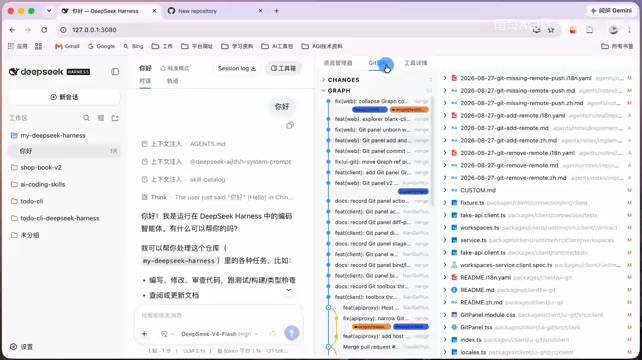The image size is (642, 360).
Task: Click the file icon of README.md
Action: click(454, 290)
